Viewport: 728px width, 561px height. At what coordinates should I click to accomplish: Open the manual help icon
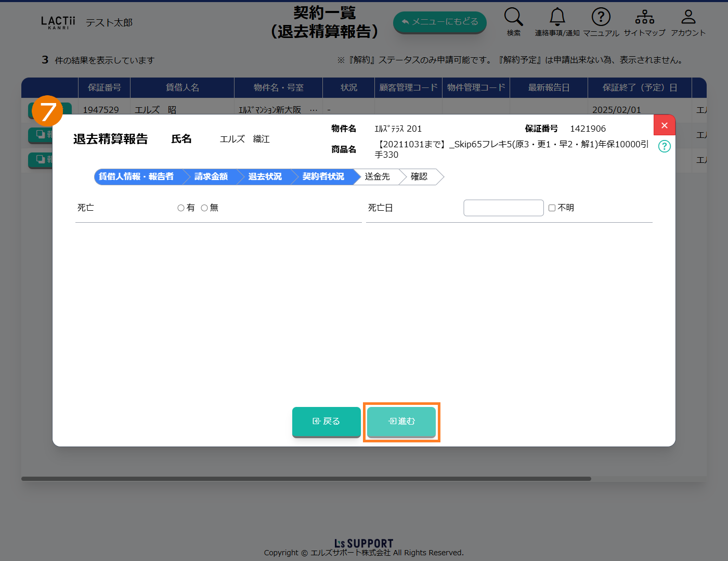pyautogui.click(x=601, y=17)
